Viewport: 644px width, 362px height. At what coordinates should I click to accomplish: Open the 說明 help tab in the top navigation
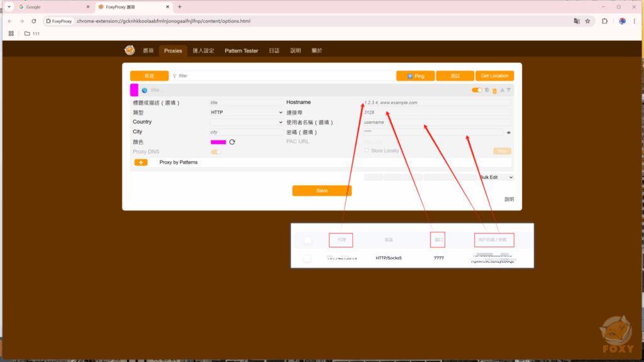296,50
